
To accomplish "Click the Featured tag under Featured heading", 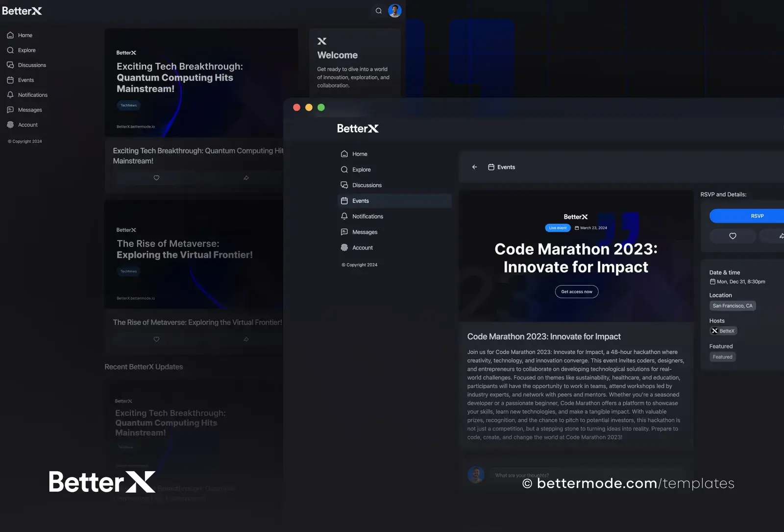I will [723, 357].
